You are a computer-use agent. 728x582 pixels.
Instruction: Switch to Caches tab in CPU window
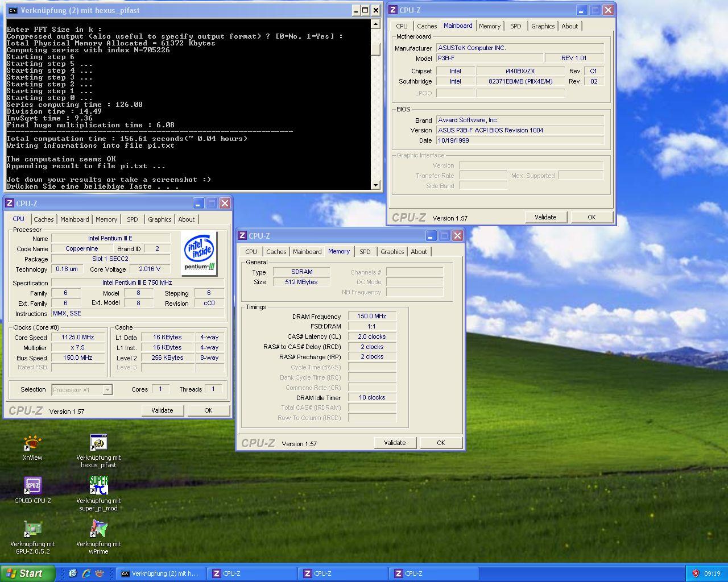coord(44,219)
